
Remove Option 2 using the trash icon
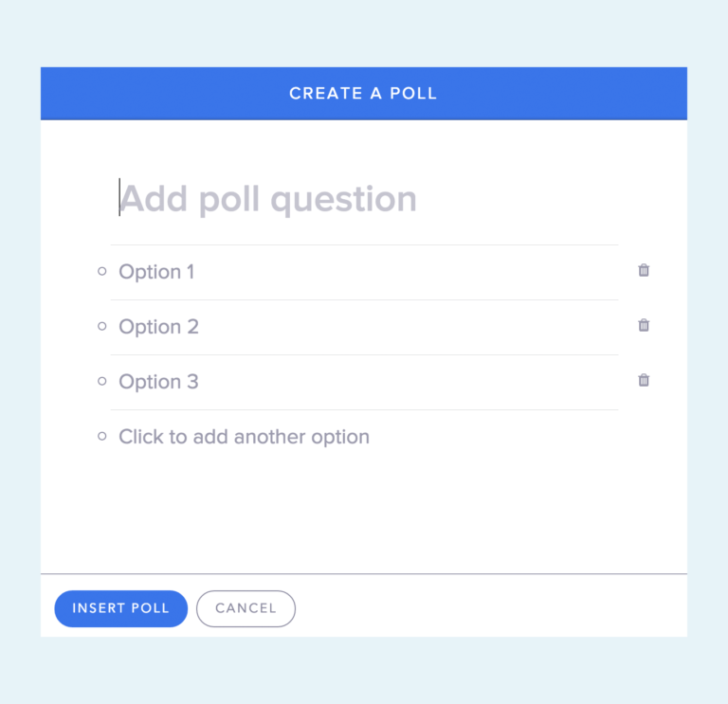pos(644,325)
